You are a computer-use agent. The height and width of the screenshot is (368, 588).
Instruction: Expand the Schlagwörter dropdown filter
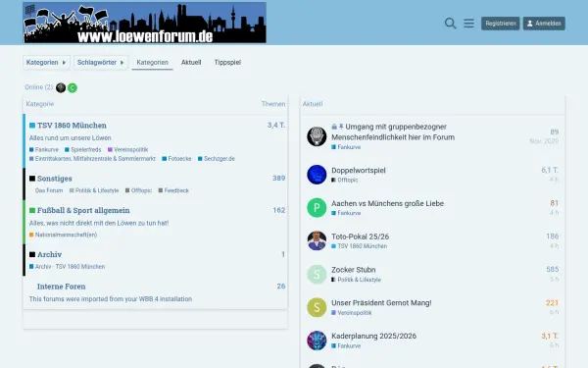(x=101, y=63)
